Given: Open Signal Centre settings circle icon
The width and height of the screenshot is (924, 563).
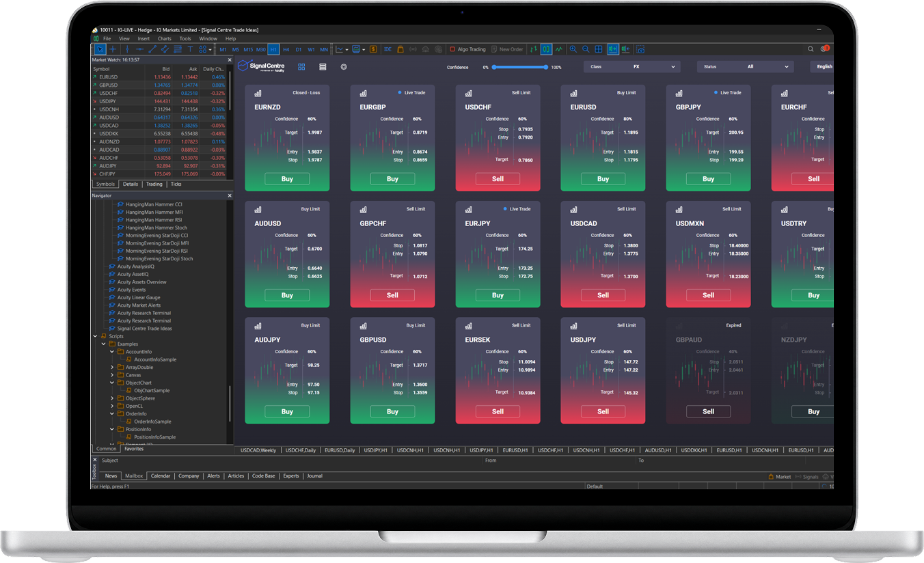Looking at the screenshot, I should click(344, 67).
